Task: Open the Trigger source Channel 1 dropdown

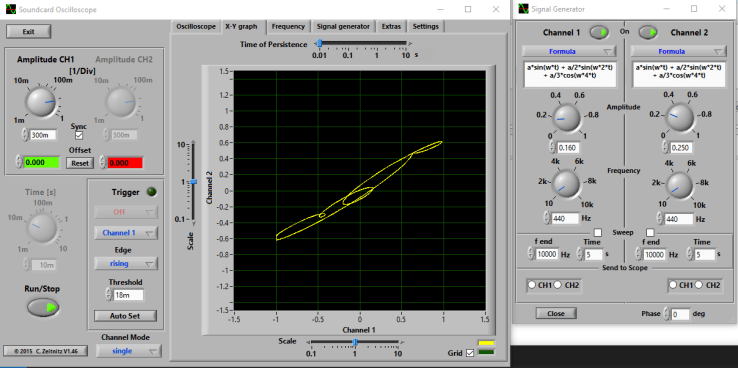Action: click(126, 232)
